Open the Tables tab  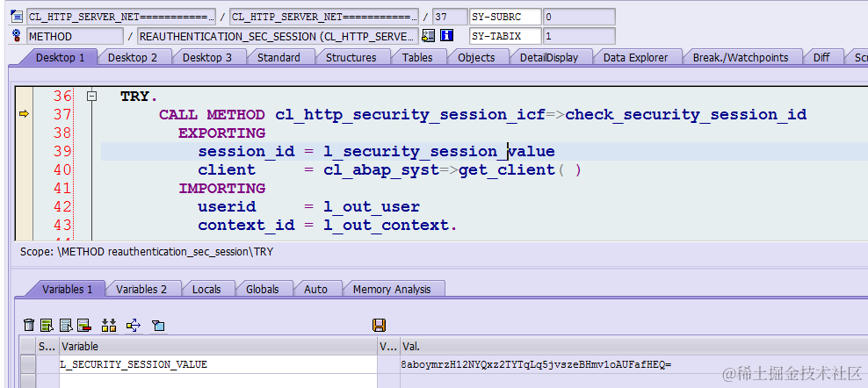[x=417, y=58]
